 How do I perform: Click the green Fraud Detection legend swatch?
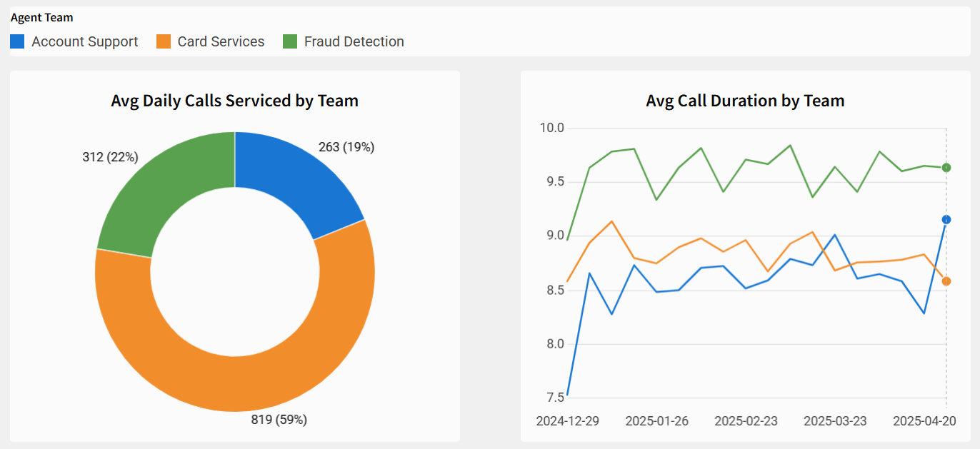pos(290,42)
